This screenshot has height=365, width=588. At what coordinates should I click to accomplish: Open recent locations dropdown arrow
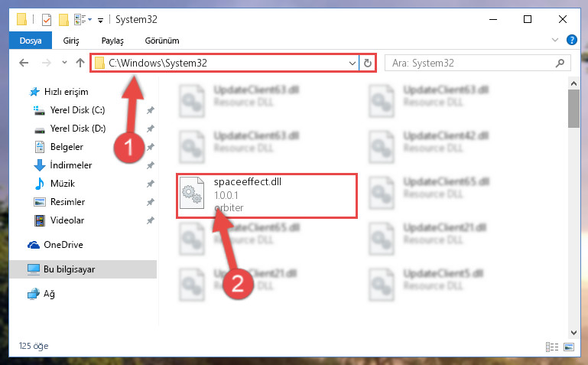click(x=64, y=63)
